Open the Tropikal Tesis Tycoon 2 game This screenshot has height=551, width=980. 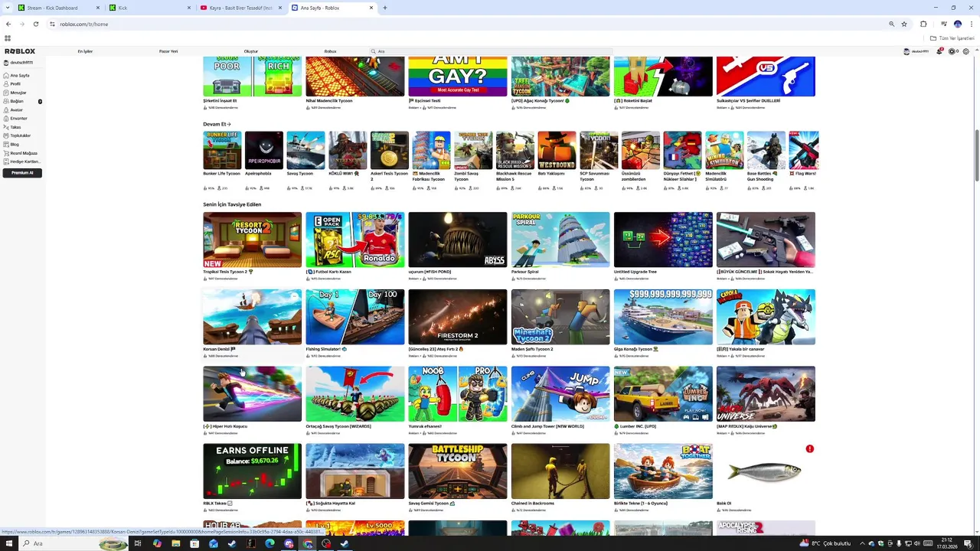click(252, 240)
